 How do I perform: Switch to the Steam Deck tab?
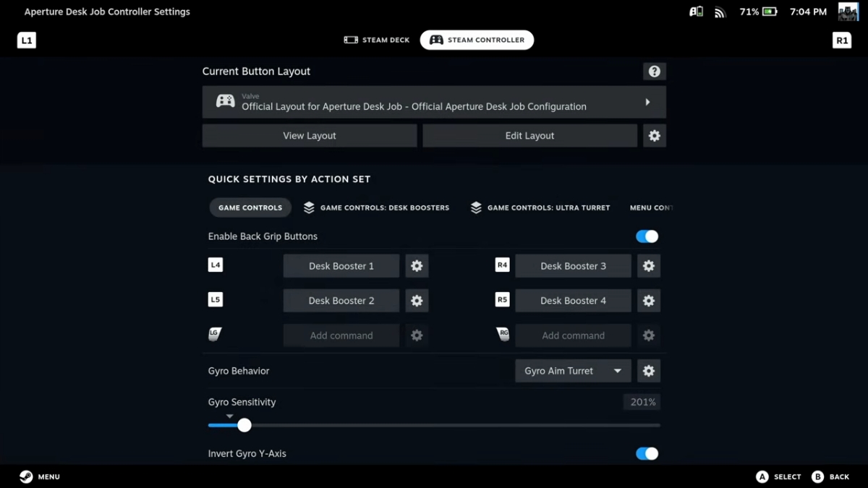[377, 40]
